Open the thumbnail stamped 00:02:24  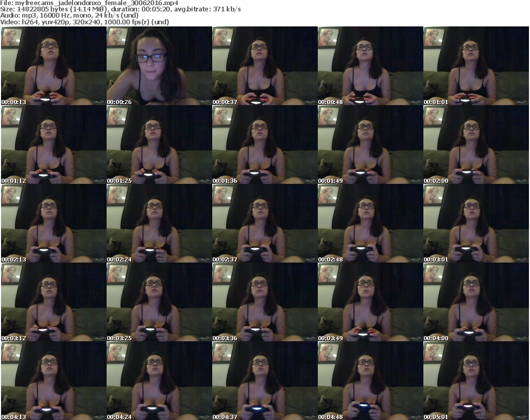tap(159, 224)
